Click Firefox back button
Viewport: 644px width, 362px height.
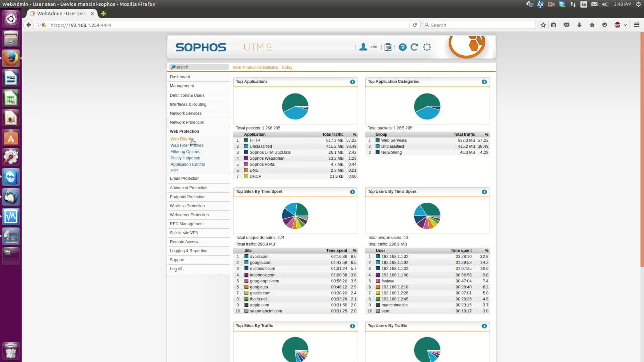(x=29, y=25)
